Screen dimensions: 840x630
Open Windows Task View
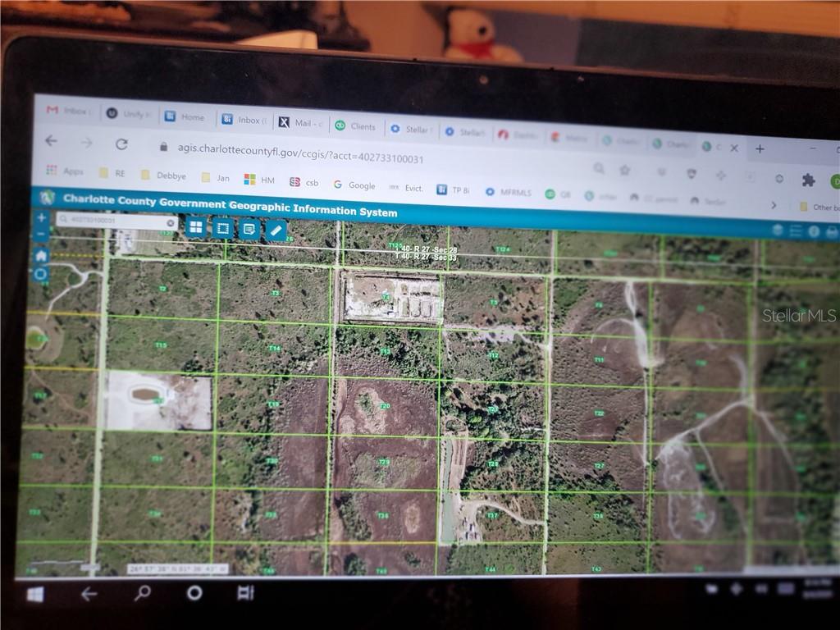pyautogui.click(x=245, y=592)
